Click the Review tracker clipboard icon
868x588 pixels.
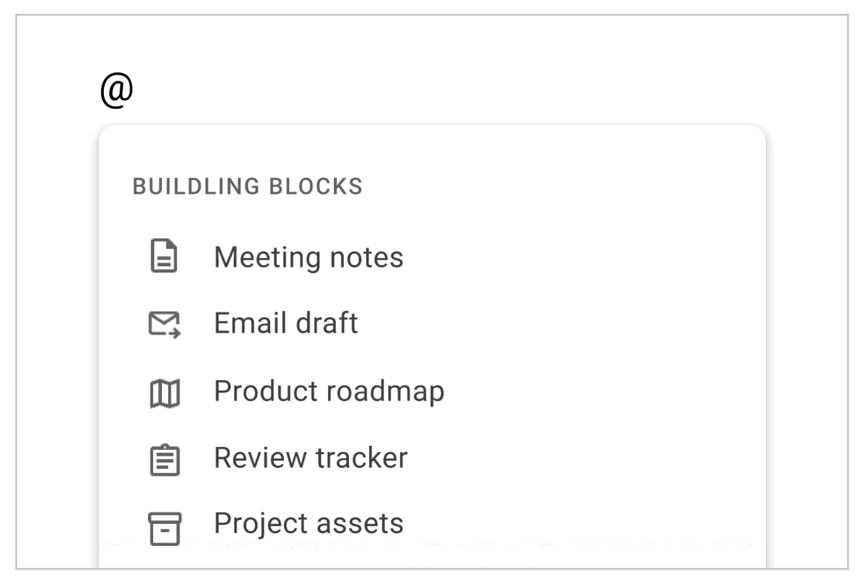(164, 460)
